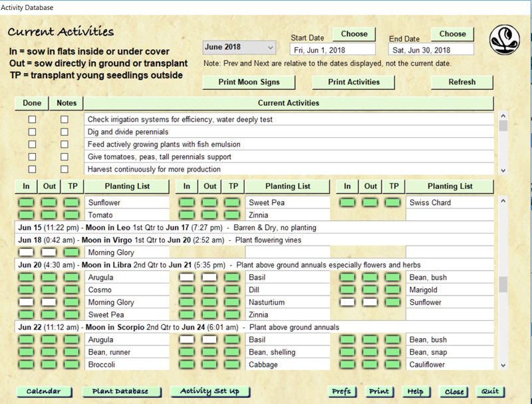
Task: Click the Done column header
Action: point(32,103)
